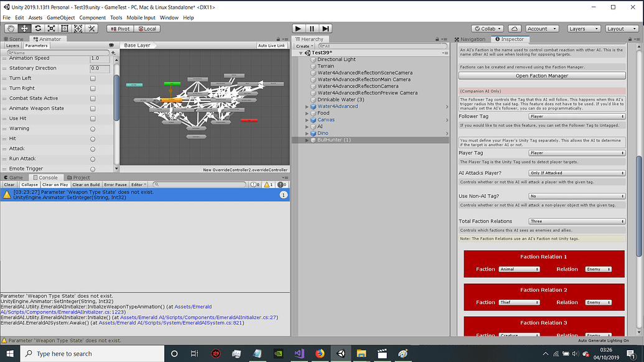
Task: Open the Player Tag dropdown
Action: point(577,152)
